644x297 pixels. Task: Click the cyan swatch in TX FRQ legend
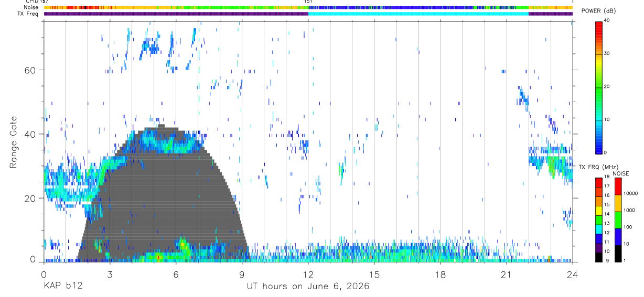point(599,229)
